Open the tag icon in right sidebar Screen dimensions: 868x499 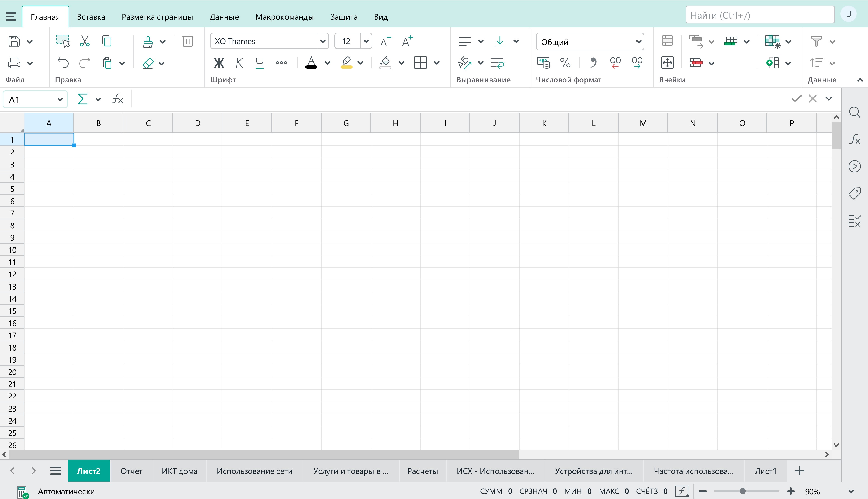point(854,194)
